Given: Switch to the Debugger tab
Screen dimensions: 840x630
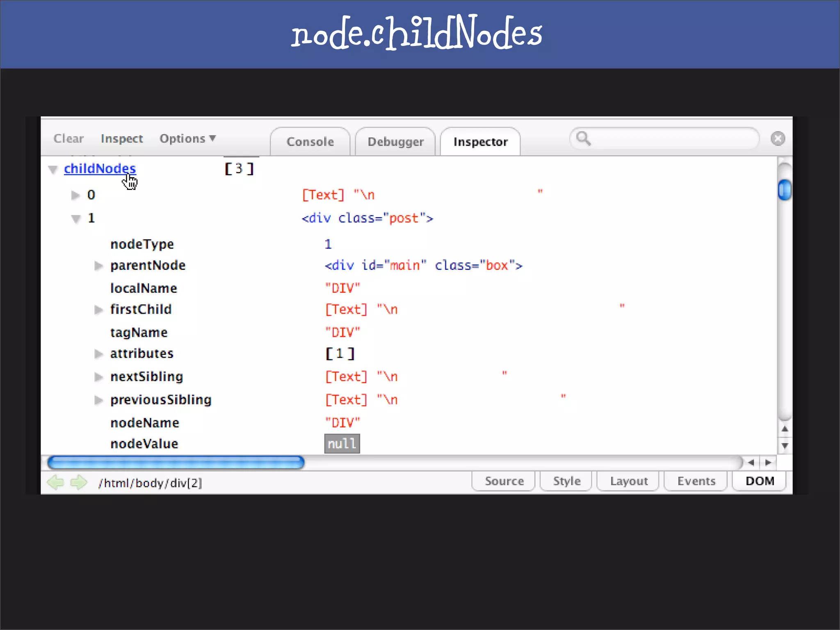Looking at the screenshot, I should click(395, 142).
